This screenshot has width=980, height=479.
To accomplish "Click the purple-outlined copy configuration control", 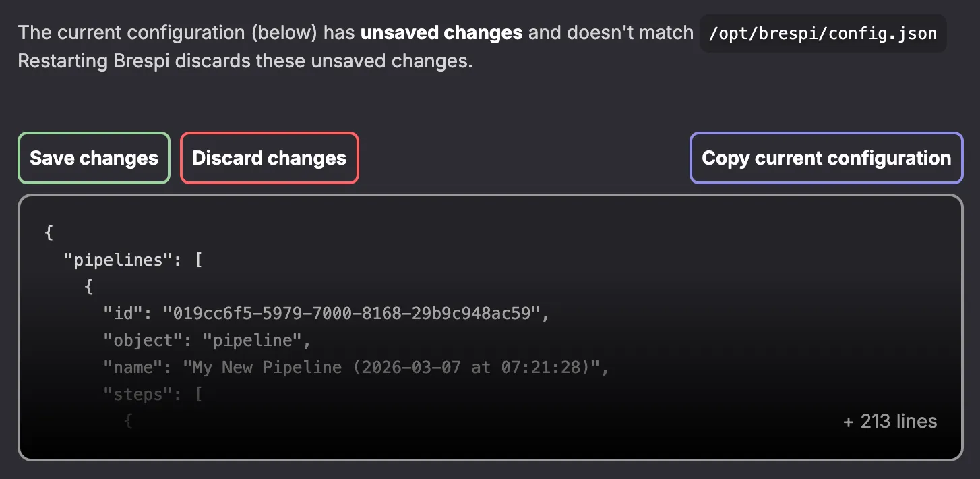I will [x=826, y=158].
